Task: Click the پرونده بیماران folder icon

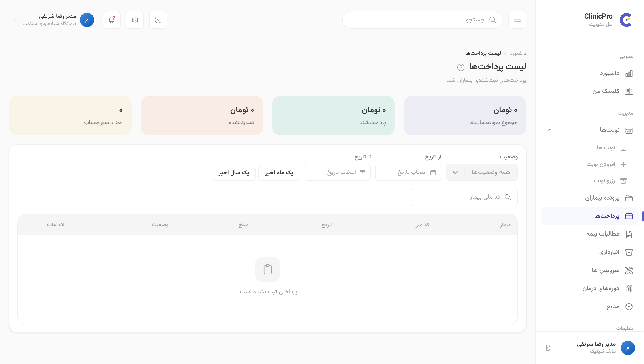Action: coord(629,198)
